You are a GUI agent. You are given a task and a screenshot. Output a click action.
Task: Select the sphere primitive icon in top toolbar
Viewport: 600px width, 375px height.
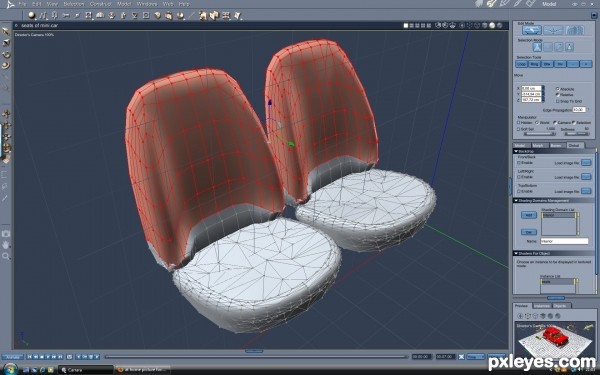click(x=32, y=15)
